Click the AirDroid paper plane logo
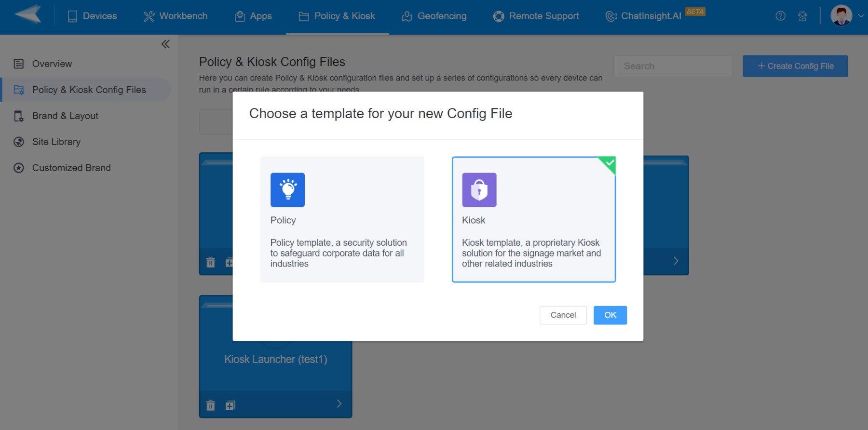868x430 pixels. [x=28, y=14]
